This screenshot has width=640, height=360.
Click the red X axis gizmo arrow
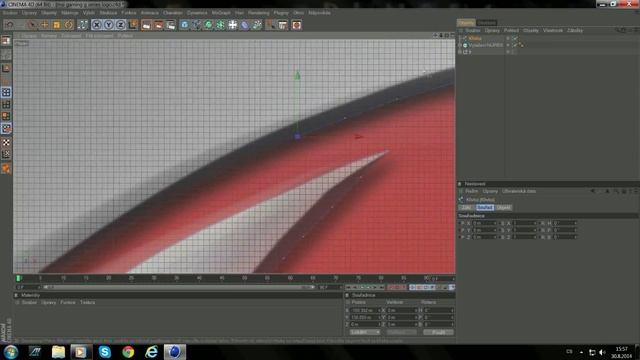358,137
